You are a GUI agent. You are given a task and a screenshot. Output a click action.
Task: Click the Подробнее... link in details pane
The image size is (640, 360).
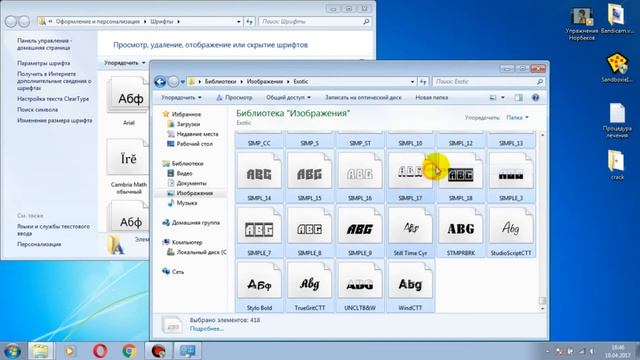207,329
